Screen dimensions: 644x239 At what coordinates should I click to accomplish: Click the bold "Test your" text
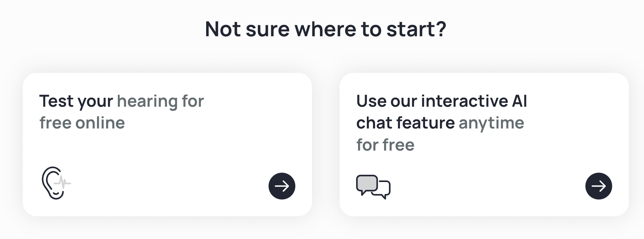(76, 101)
